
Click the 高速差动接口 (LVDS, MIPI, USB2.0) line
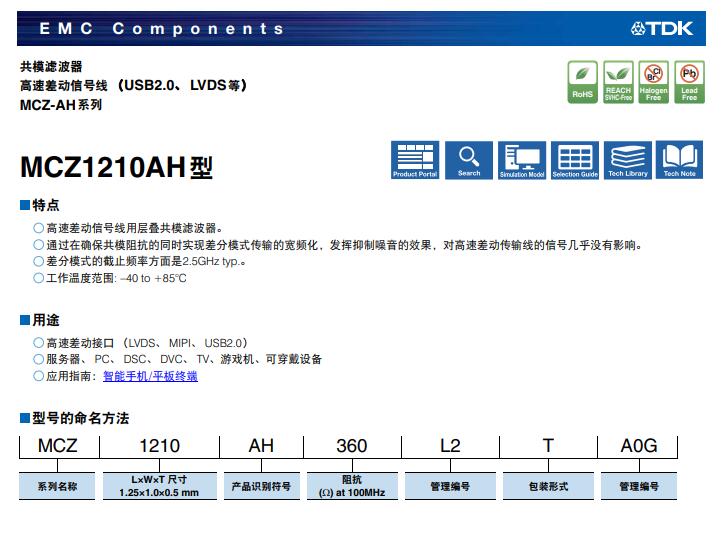pos(141,343)
